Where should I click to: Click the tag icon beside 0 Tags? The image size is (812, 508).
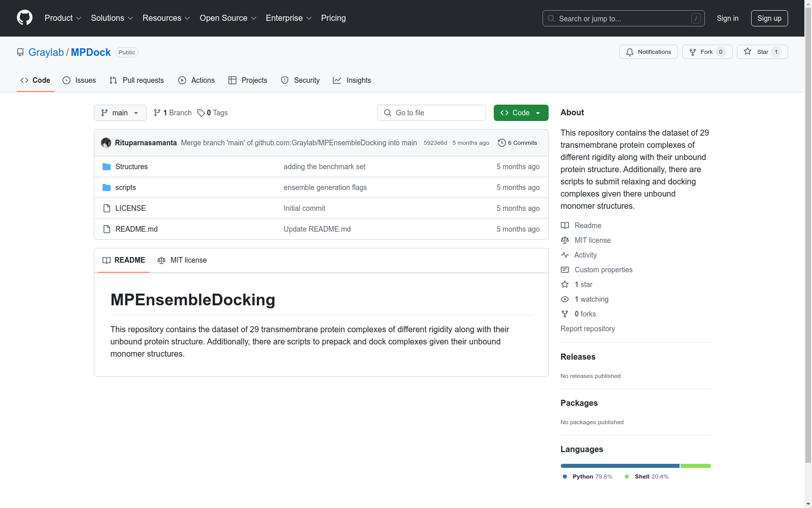pyautogui.click(x=201, y=113)
